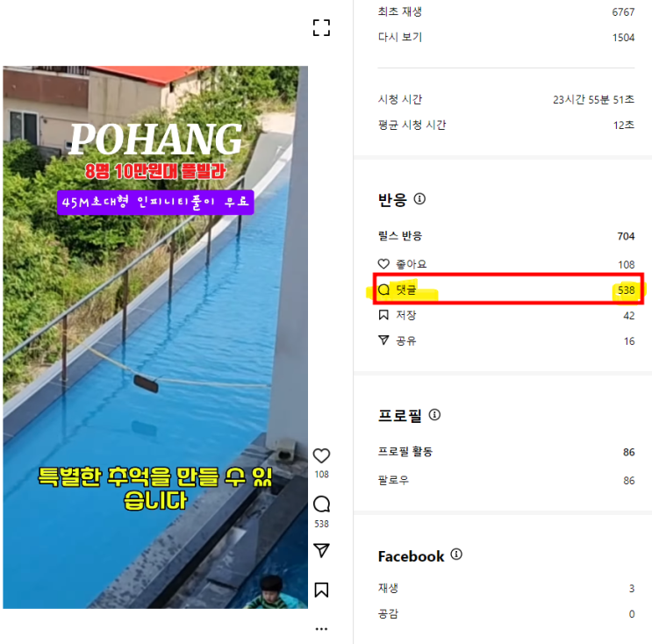Click the 다시 보기 stat row

point(506,38)
